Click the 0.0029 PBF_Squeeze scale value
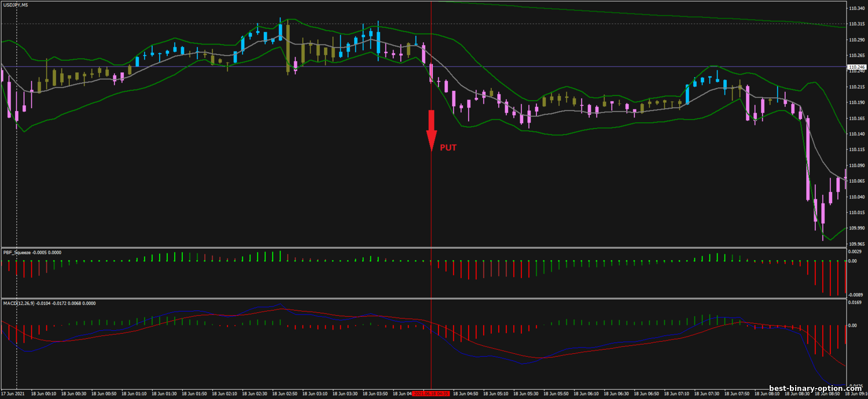Screen dimensions: 868x399 (x=856, y=253)
